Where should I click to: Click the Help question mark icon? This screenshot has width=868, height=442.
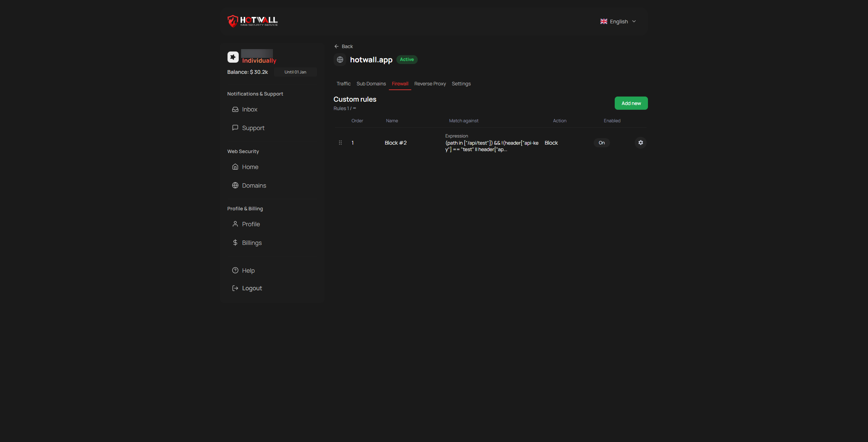pyautogui.click(x=235, y=270)
